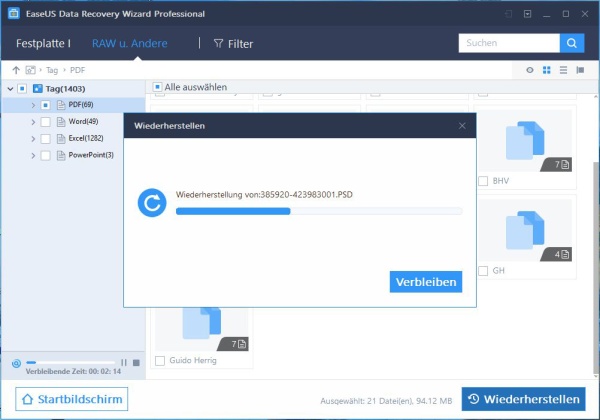Select the Word(49) tree label
This screenshot has width=600, height=420.
pos(83,122)
